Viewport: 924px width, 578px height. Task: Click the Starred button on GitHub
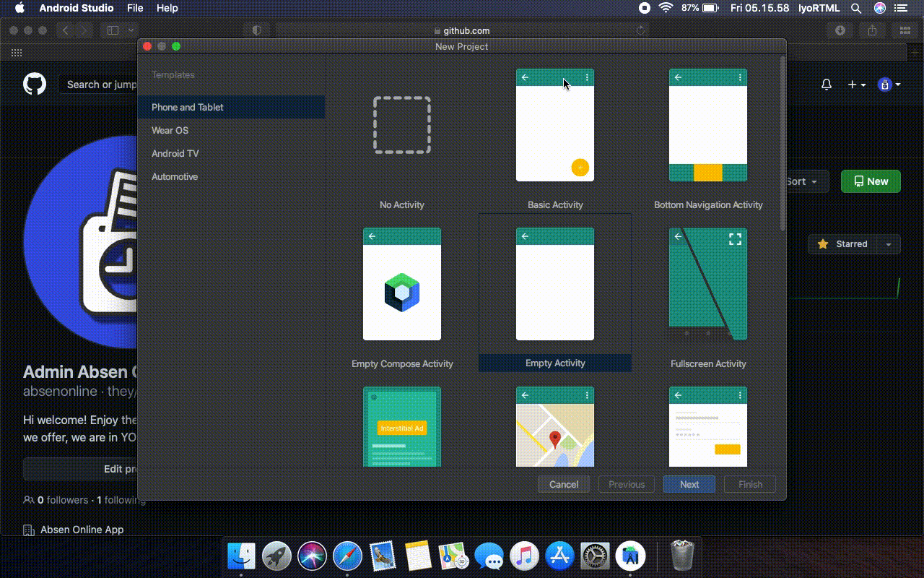842,244
